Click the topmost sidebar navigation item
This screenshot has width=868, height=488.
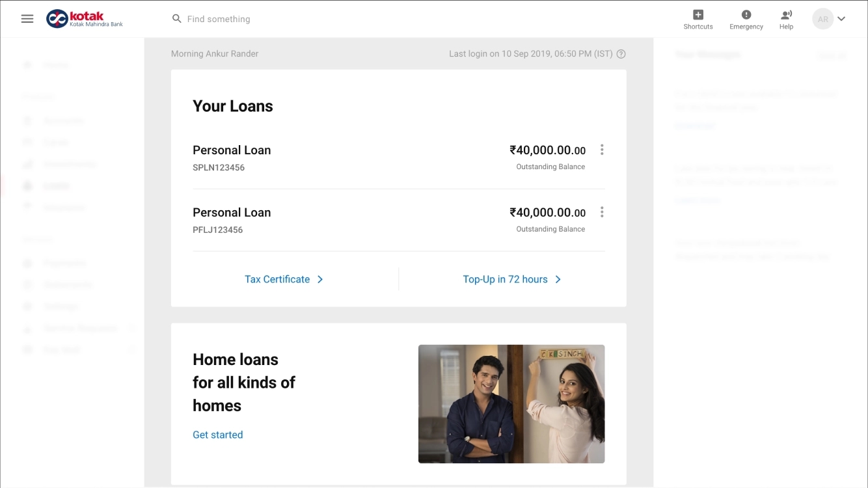click(x=56, y=64)
